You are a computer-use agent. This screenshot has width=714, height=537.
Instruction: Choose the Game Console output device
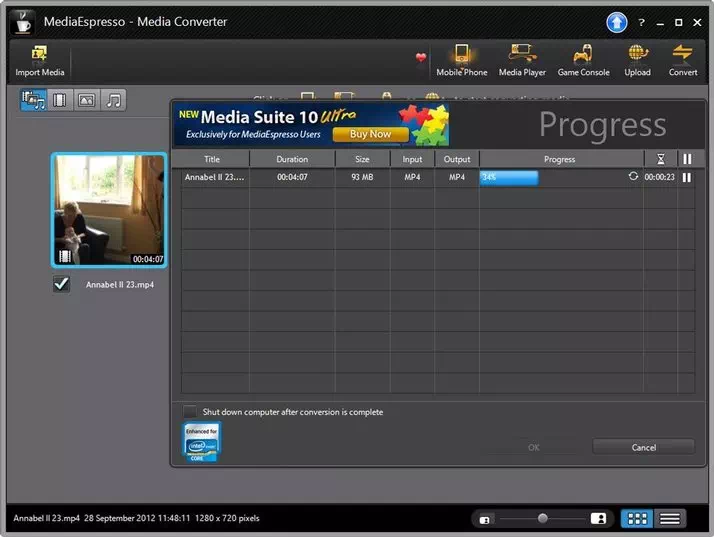pos(583,61)
